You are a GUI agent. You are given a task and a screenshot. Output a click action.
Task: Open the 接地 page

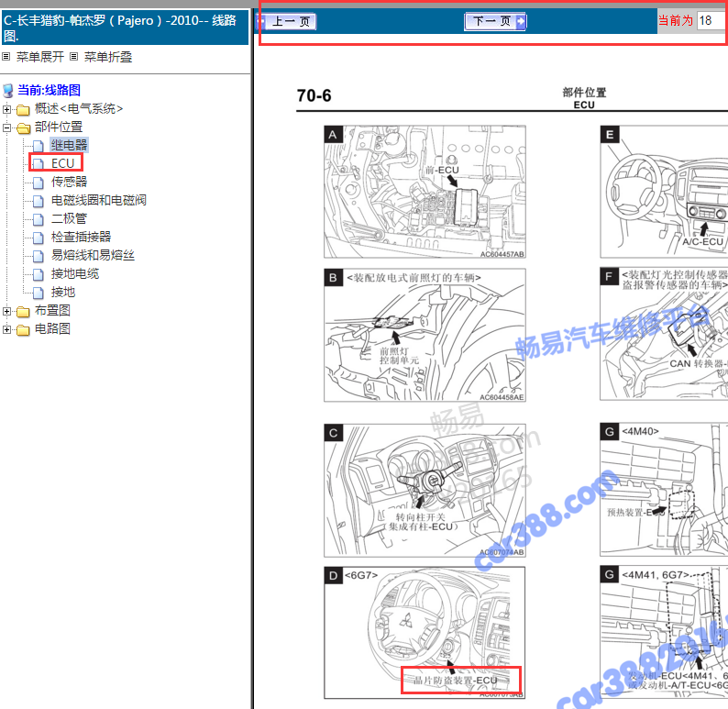tap(63, 292)
